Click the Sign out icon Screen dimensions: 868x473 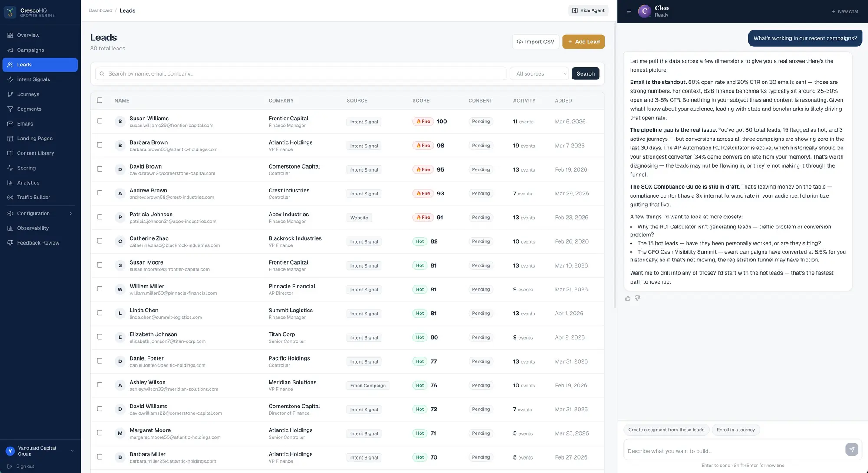click(10, 466)
